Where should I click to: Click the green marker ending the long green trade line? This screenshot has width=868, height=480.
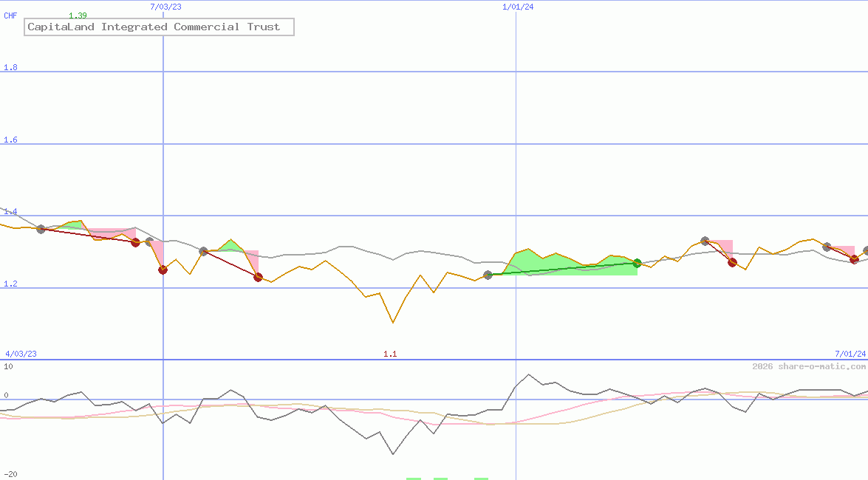637,264
